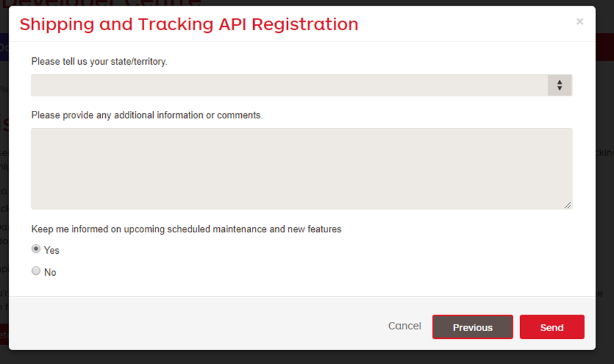Click the dimmed backdrop below the dialog
Image resolution: width=614 pixels, height=364 pixels.
pos(307,357)
